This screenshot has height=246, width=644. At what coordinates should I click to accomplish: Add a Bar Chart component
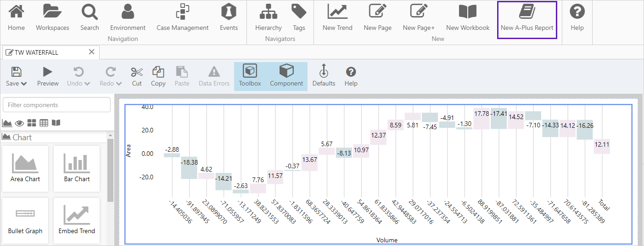point(77,168)
